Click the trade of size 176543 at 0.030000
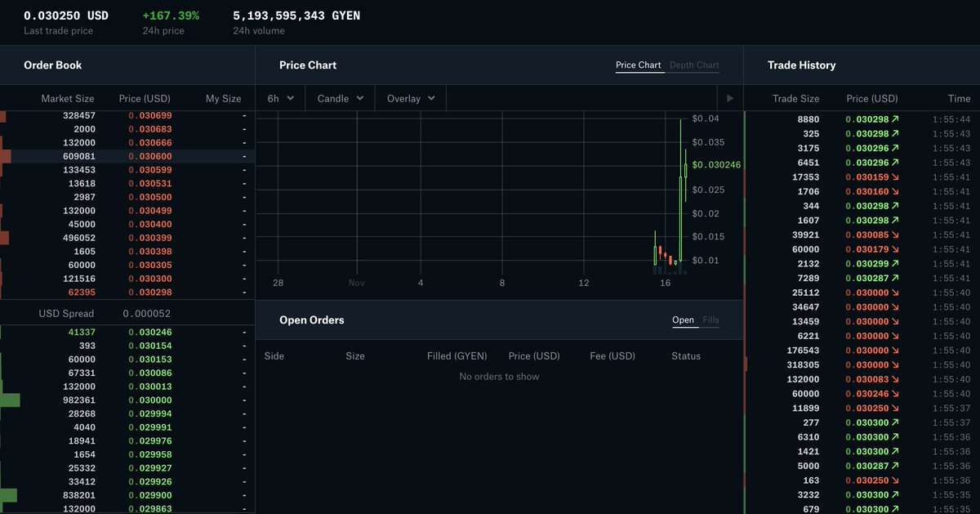The width and height of the screenshot is (980, 514). 862,351
